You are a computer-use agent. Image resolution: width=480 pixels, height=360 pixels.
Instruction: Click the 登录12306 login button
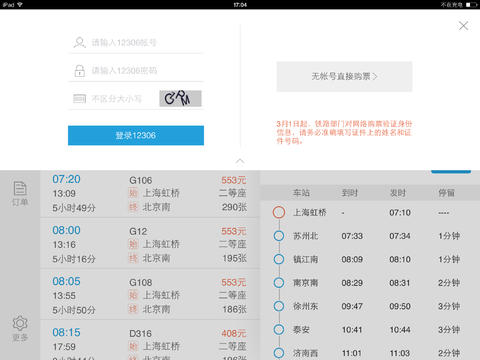pyautogui.click(x=136, y=135)
